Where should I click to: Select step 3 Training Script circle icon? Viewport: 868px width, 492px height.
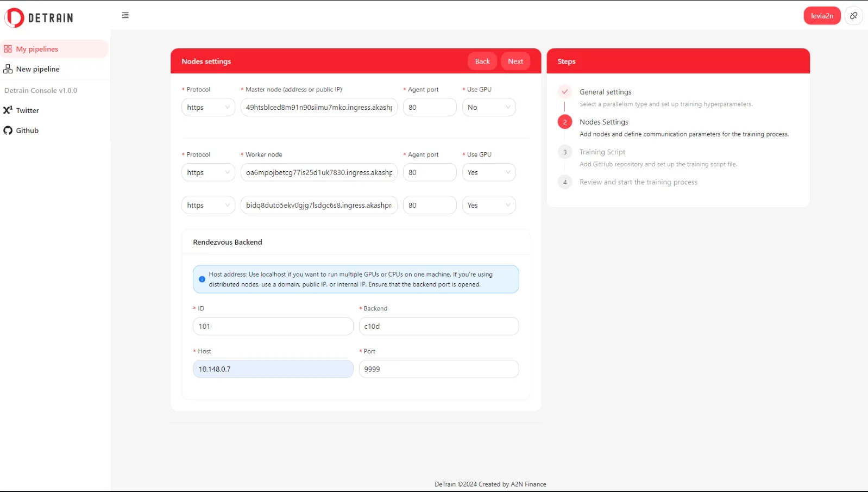(564, 152)
